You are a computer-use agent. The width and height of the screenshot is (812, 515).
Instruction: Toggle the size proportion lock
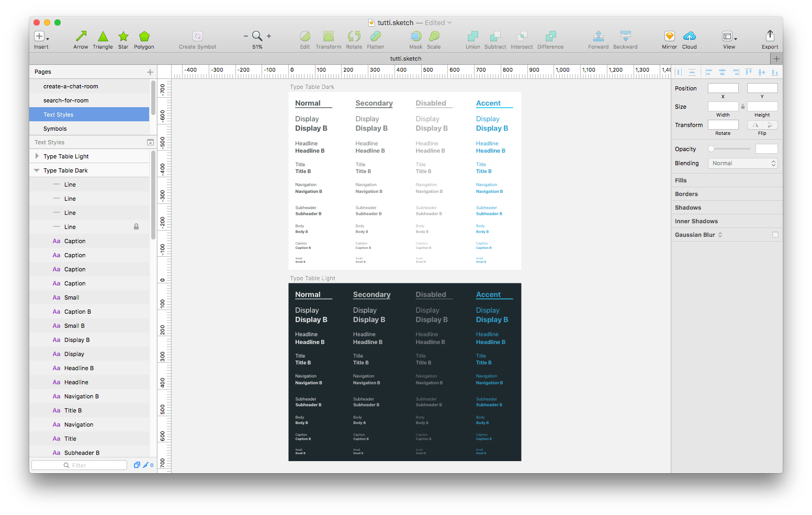tap(743, 107)
